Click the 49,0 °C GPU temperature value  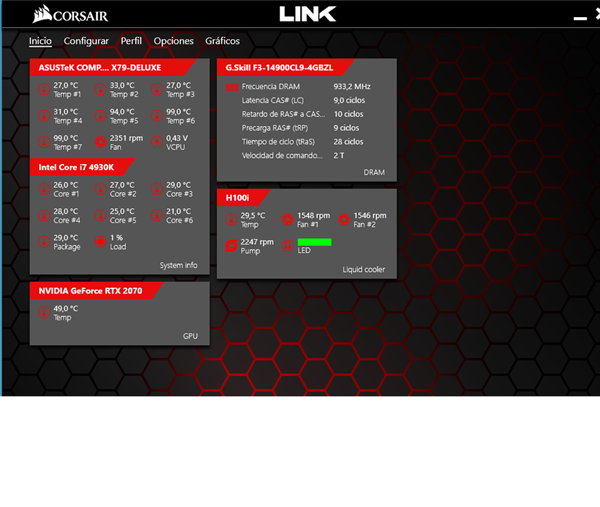pos(65,308)
